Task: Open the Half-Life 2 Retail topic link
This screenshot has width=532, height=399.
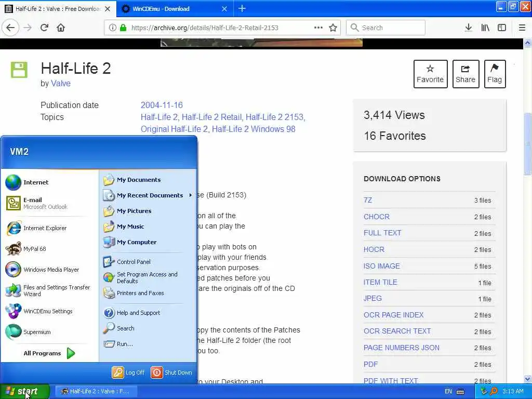Action: [212, 117]
